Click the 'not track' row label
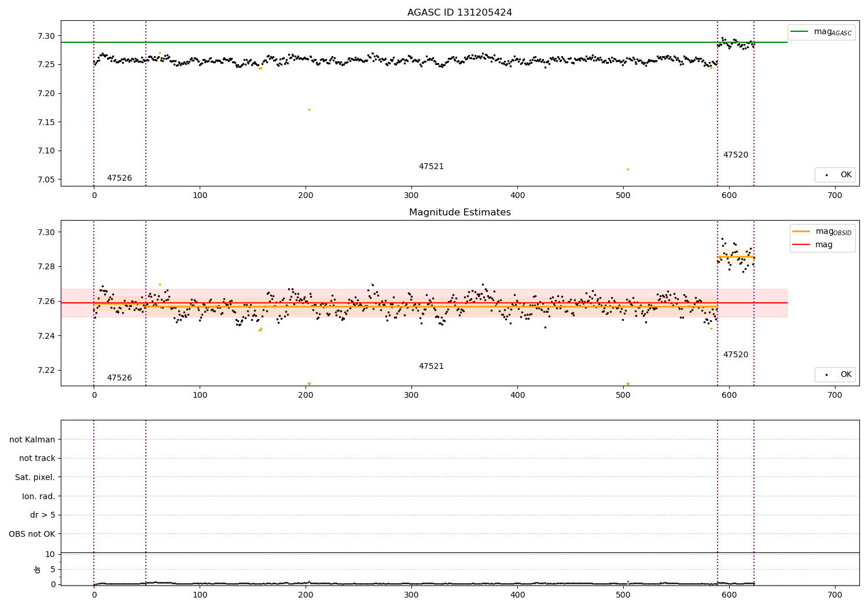The width and height of the screenshot is (868, 608). point(37,459)
